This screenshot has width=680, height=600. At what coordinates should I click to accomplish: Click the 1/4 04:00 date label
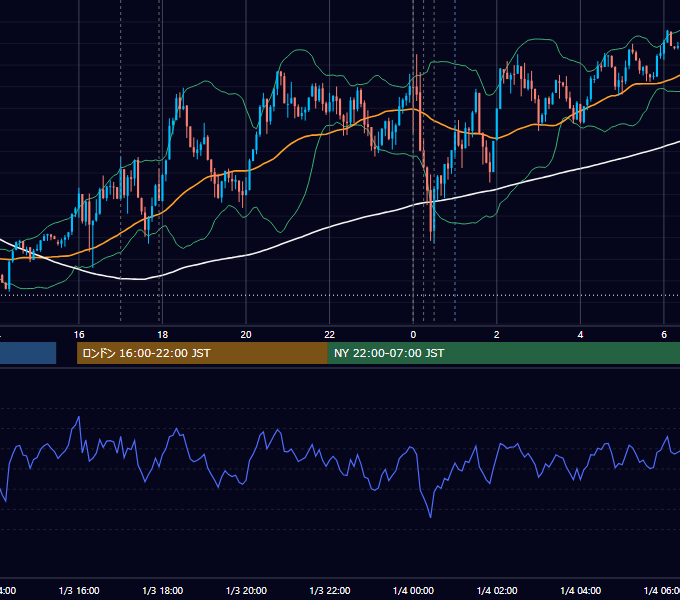pyautogui.click(x=581, y=591)
